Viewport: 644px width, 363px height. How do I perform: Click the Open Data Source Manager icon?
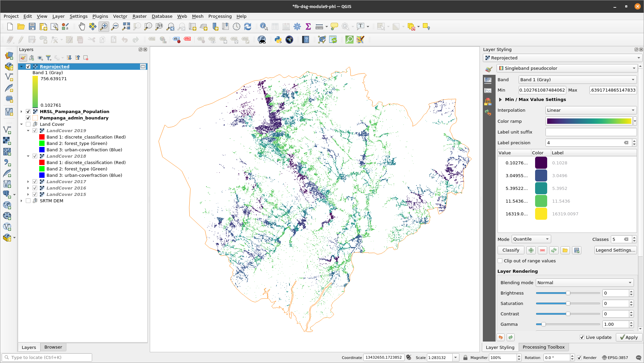(9, 55)
